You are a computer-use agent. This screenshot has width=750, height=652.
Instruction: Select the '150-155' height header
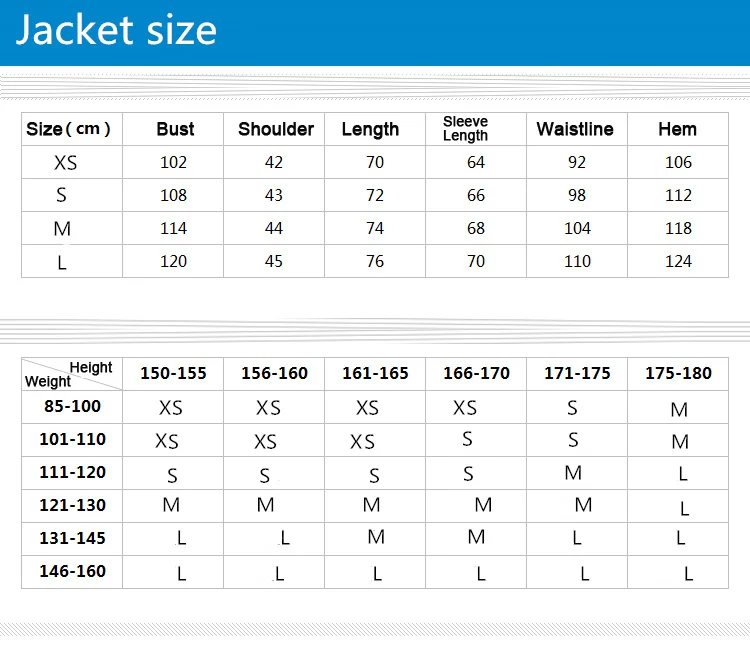click(173, 373)
